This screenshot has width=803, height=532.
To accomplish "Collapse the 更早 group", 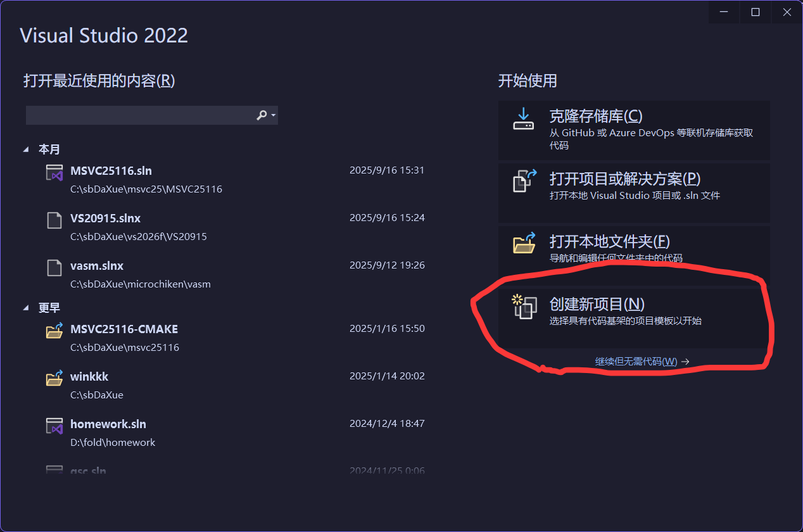I will (26, 308).
